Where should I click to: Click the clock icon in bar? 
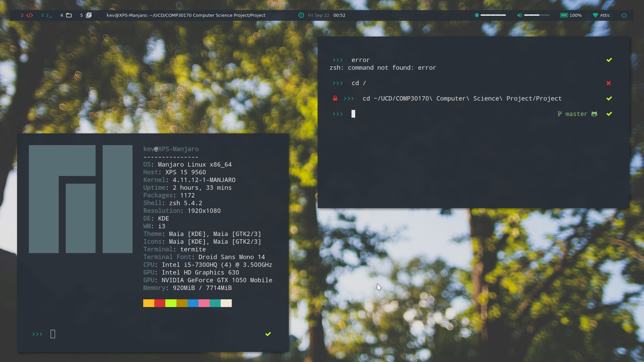pos(301,15)
